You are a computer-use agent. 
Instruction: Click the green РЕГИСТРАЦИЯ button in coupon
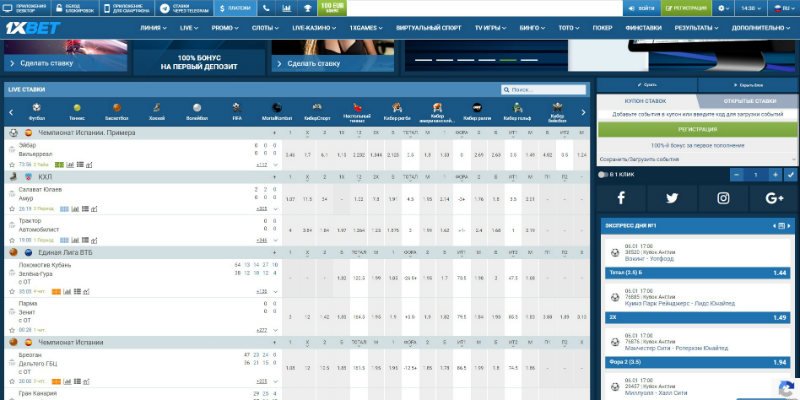coord(697,129)
